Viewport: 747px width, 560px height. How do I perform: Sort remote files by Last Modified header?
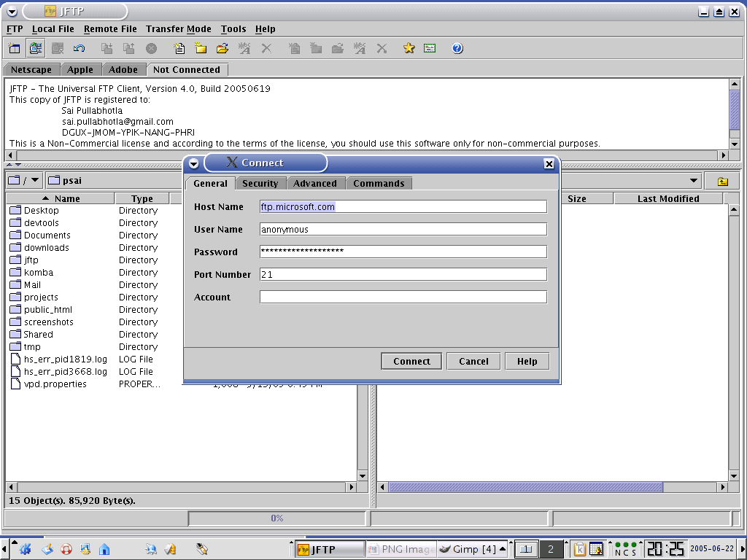pos(668,198)
